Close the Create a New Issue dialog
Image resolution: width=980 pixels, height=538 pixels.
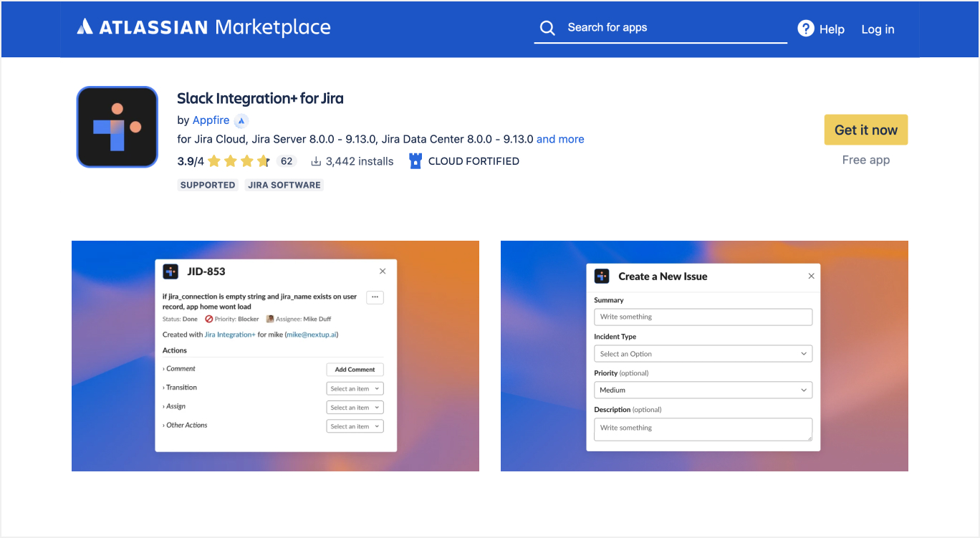coord(811,276)
